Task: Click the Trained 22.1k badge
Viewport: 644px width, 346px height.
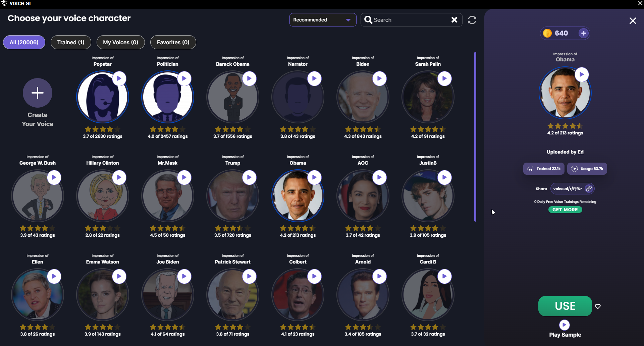Action: click(x=544, y=169)
